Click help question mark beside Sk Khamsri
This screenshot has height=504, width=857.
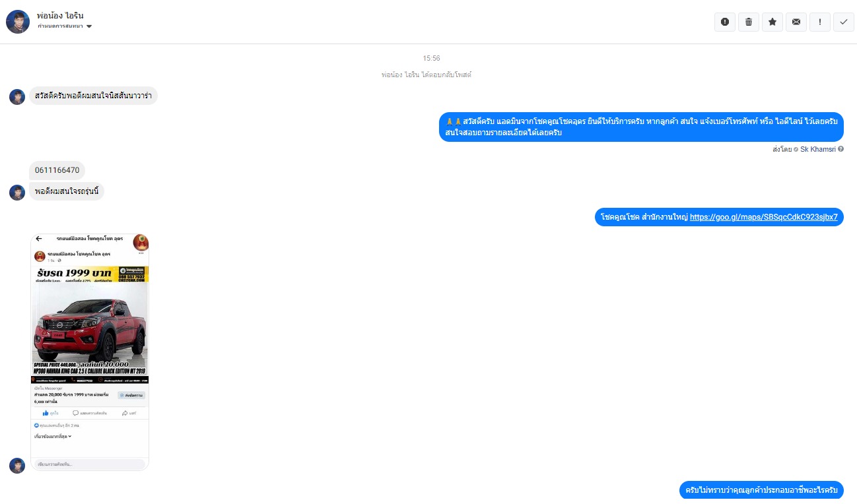[x=840, y=149]
